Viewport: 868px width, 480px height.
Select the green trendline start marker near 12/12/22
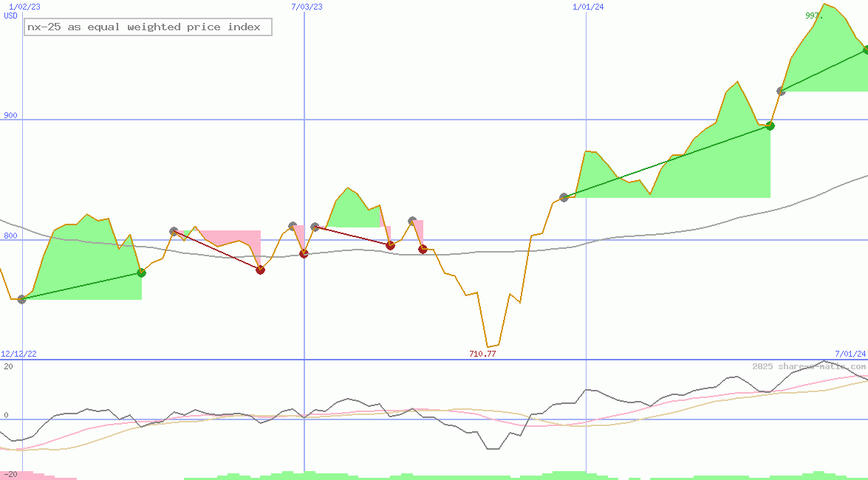tap(21, 299)
